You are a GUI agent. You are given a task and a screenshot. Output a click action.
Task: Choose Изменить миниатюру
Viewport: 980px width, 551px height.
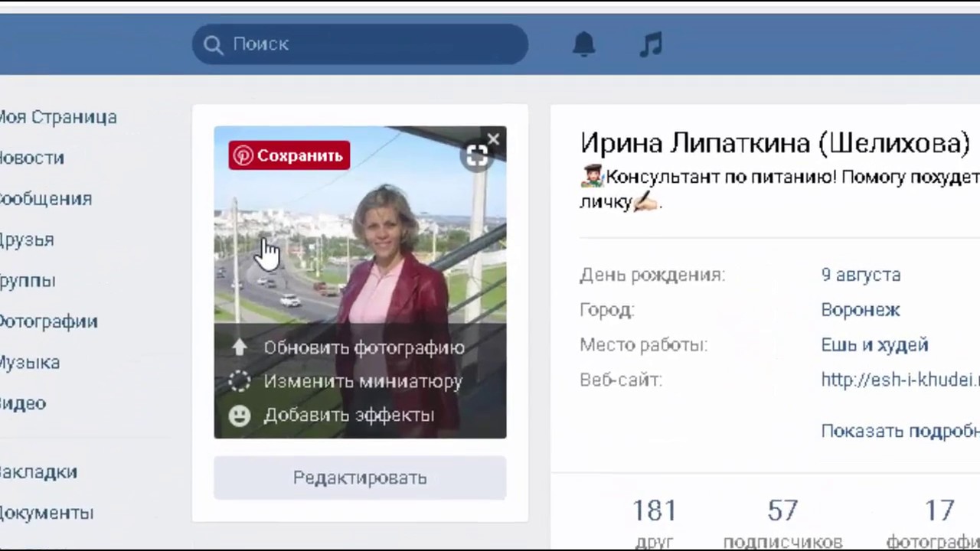363,381
